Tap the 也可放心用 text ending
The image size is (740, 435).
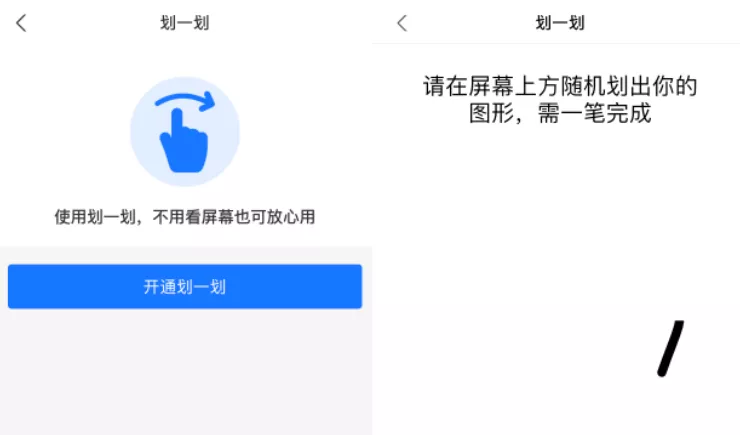[275, 217]
